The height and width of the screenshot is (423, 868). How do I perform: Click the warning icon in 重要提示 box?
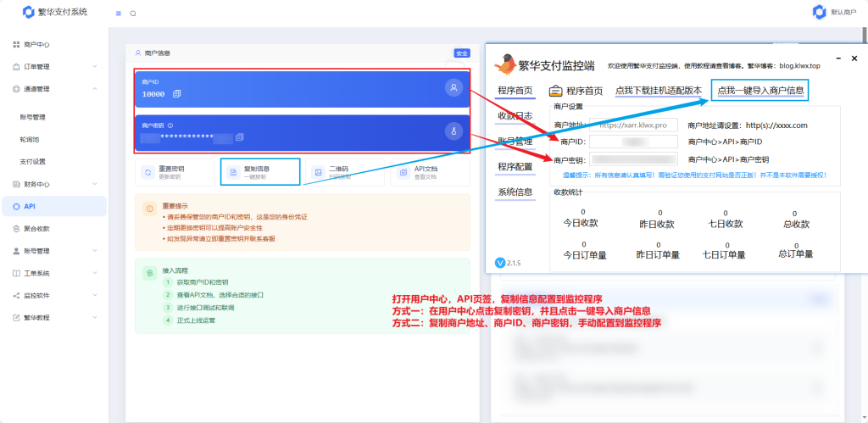[149, 209]
